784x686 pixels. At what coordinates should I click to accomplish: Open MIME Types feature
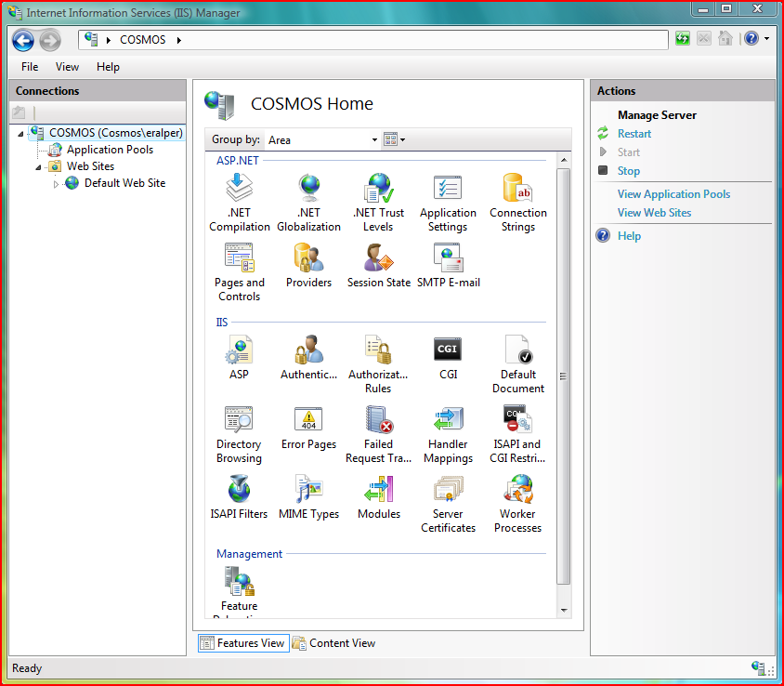(309, 497)
